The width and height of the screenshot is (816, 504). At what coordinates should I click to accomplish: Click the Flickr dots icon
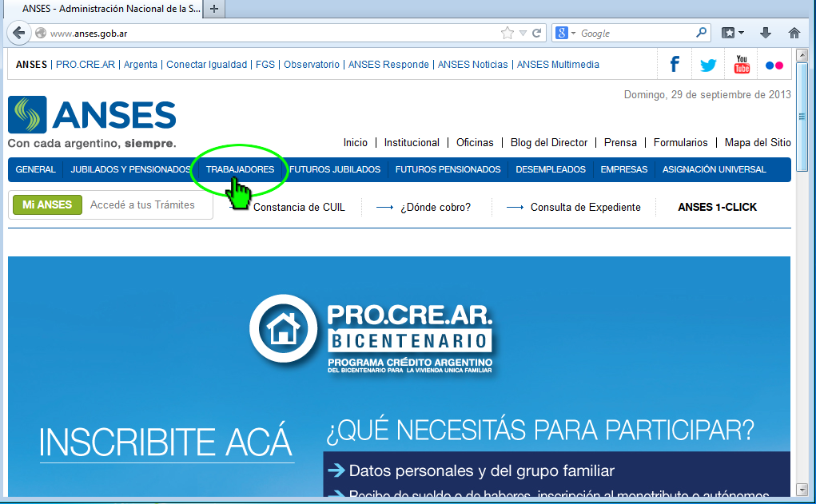click(x=774, y=64)
